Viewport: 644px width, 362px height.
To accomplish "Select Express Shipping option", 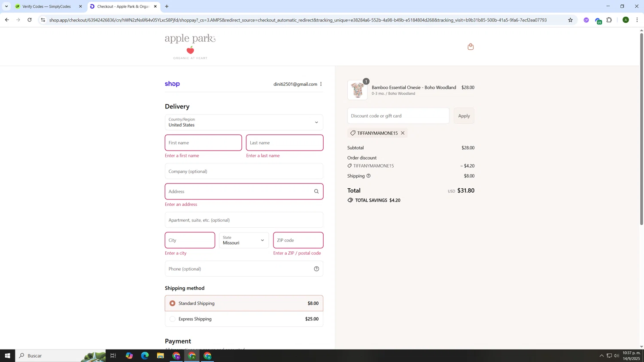I will tap(244, 319).
